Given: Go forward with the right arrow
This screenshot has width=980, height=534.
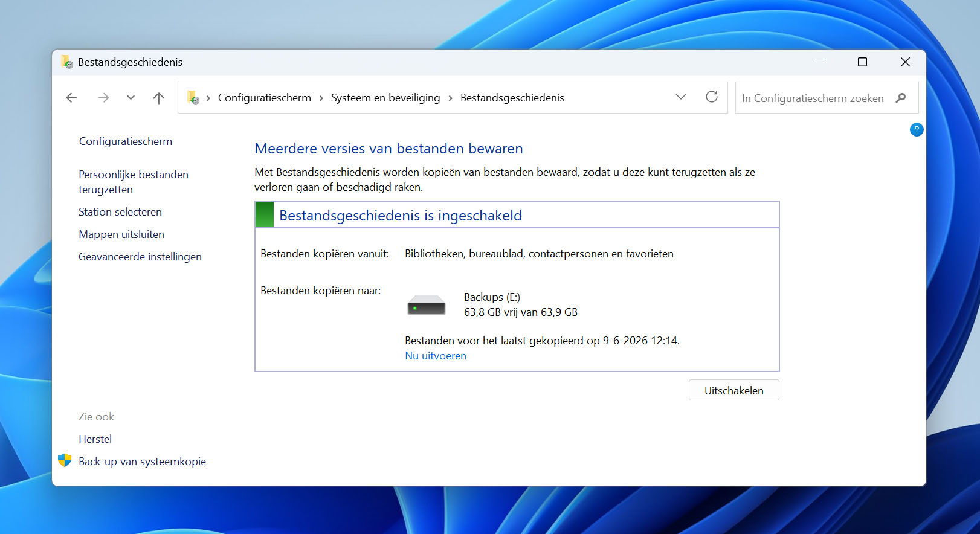Looking at the screenshot, I should point(103,98).
